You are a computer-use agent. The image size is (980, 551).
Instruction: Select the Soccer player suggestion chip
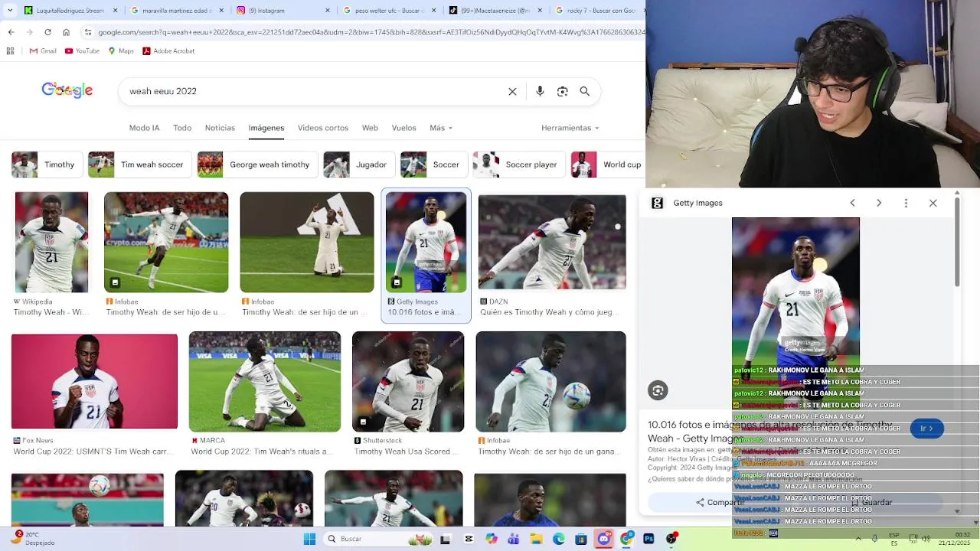pos(518,165)
